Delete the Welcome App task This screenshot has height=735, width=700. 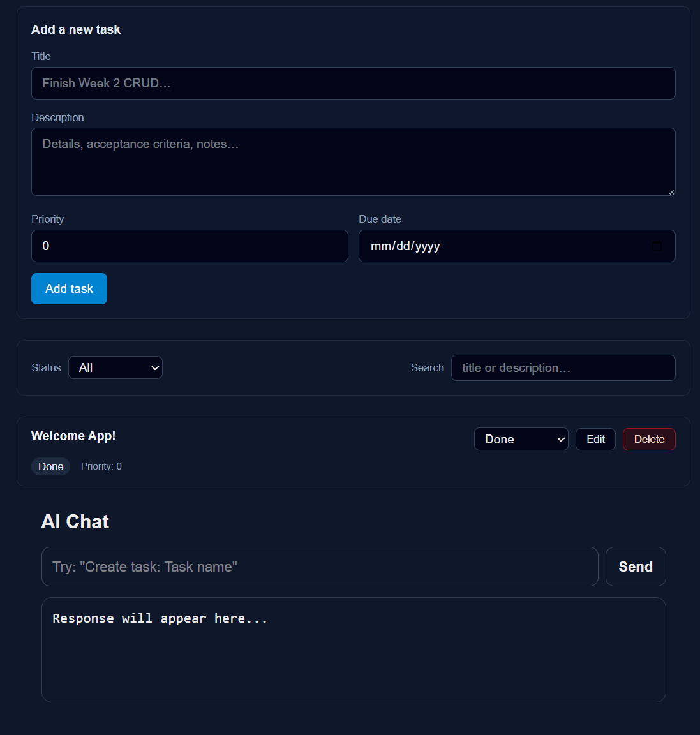648,439
